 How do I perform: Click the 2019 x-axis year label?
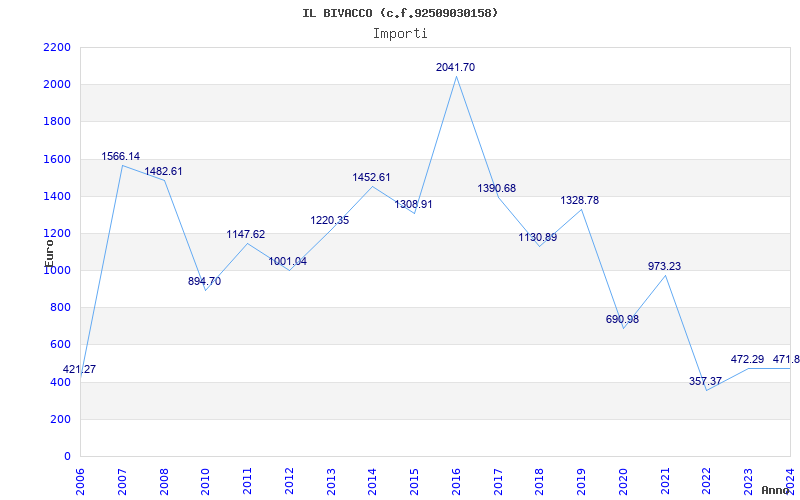pyautogui.click(x=582, y=482)
